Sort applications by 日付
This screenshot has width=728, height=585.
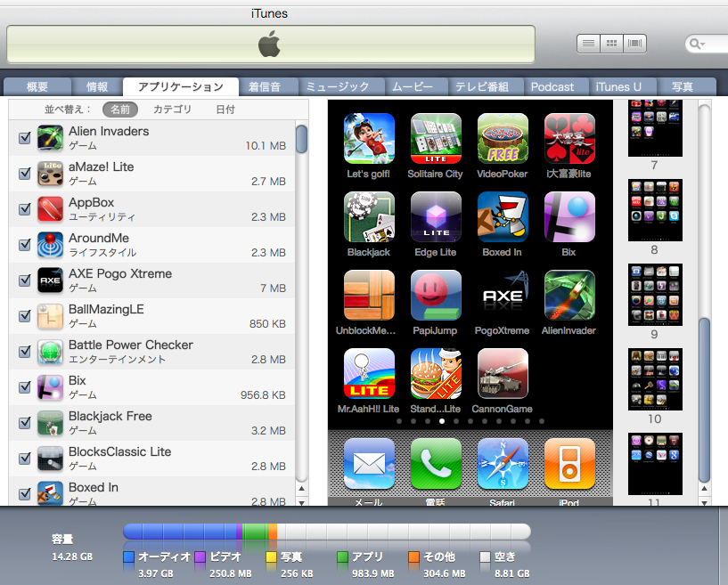pyautogui.click(x=225, y=110)
